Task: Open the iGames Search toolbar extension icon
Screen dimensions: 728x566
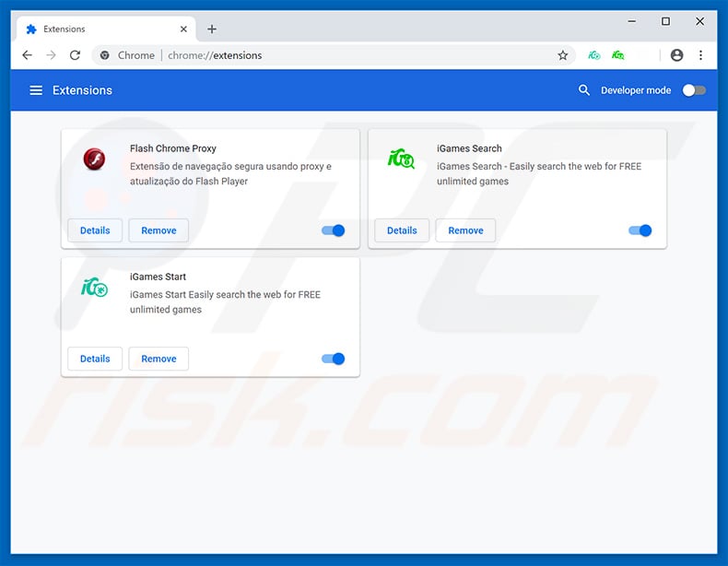Action: click(618, 55)
